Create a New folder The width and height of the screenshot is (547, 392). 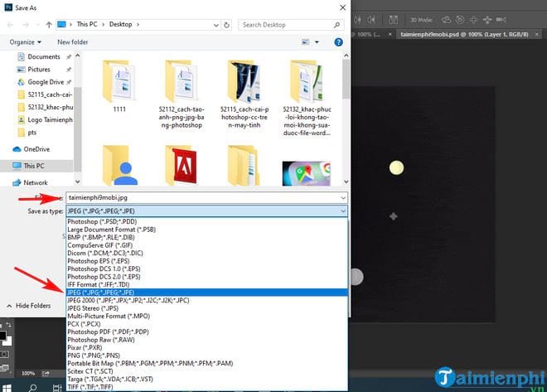73,42
